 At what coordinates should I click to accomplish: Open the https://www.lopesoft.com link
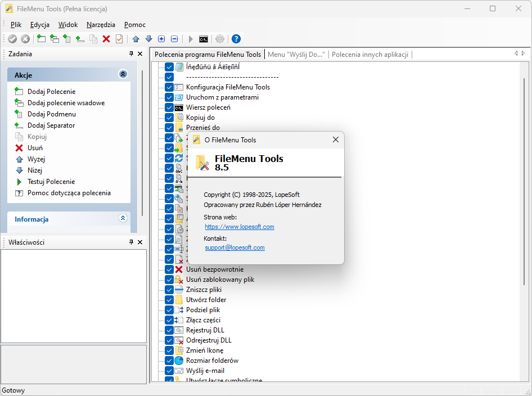(240, 227)
